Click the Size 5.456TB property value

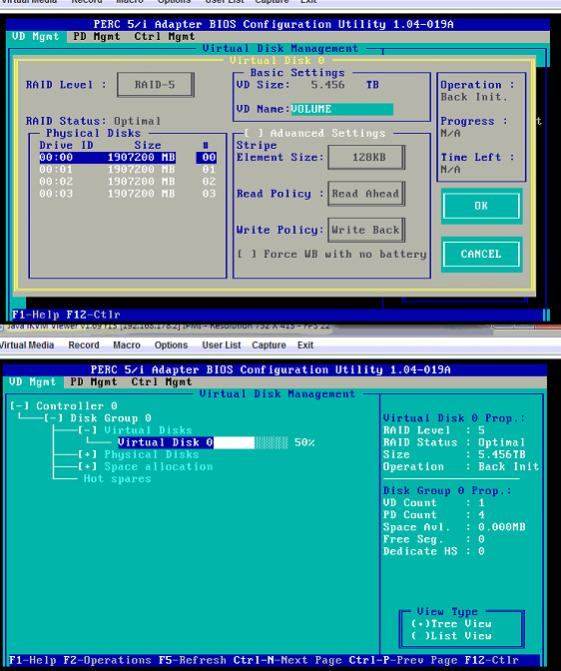pos(502,454)
